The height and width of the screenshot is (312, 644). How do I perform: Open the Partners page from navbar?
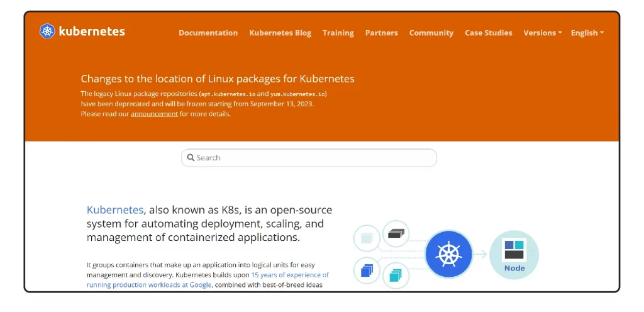tap(382, 33)
